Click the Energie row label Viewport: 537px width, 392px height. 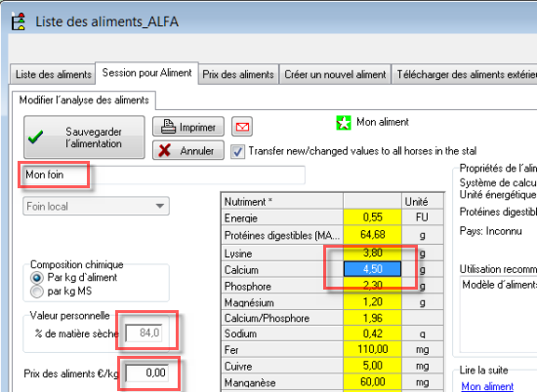(x=282, y=217)
